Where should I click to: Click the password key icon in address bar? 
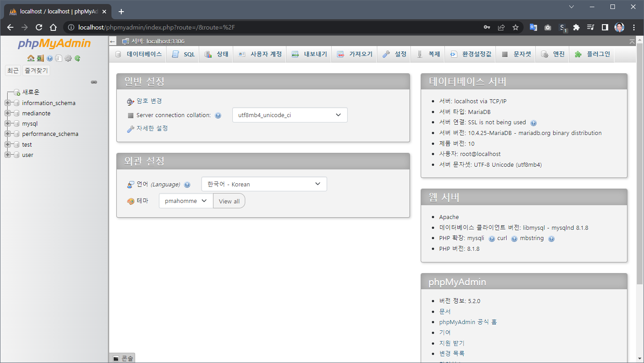tap(487, 27)
